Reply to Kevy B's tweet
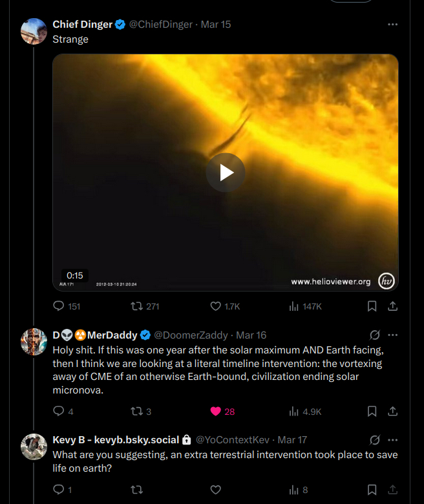424x504 pixels. pyautogui.click(x=59, y=490)
